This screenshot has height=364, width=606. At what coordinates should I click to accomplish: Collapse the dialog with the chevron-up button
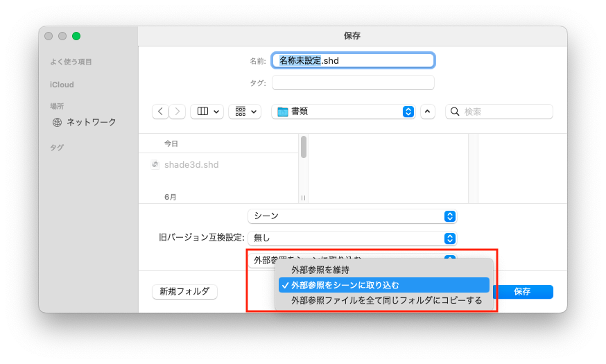tap(427, 112)
